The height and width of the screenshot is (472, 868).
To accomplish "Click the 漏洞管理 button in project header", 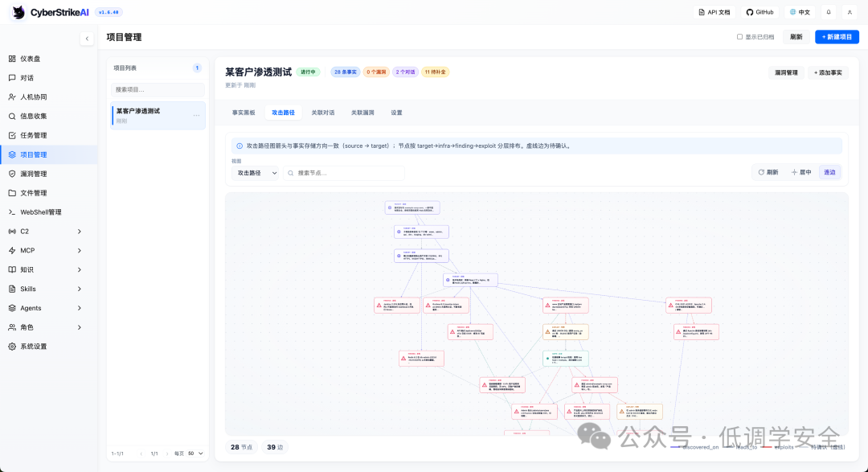I will (786, 72).
